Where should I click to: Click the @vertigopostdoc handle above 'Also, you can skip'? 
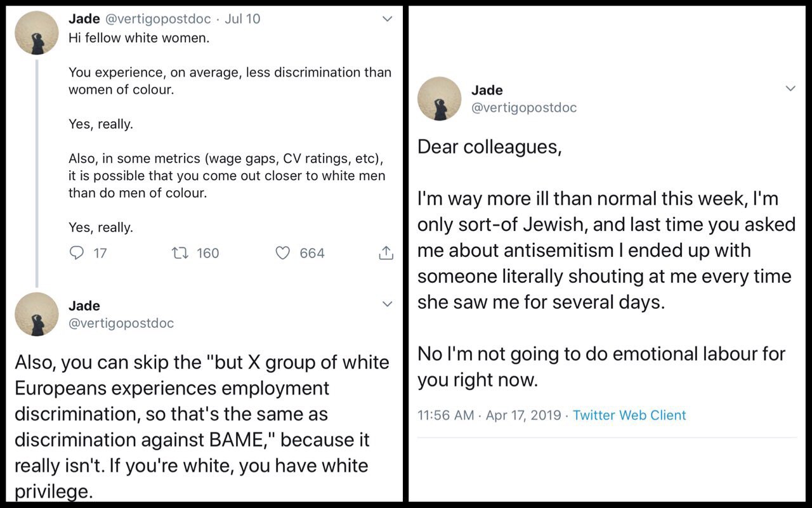(x=121, y=323)
